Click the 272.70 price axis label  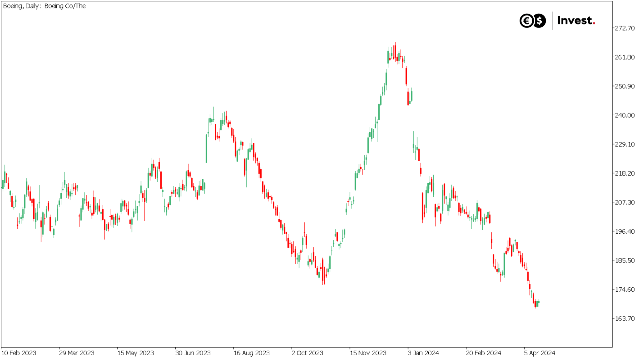pos(625,28)
